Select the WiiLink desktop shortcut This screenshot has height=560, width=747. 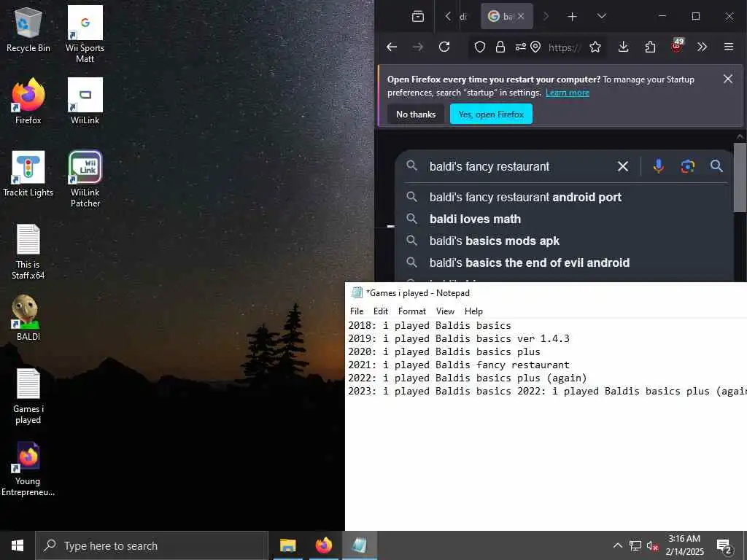tap(85, 101)
